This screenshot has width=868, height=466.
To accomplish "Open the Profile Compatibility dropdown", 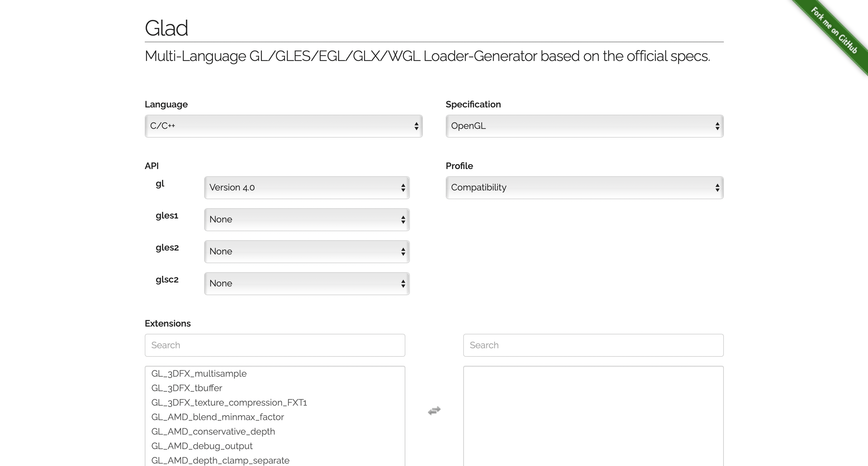I will coord(584,187).
